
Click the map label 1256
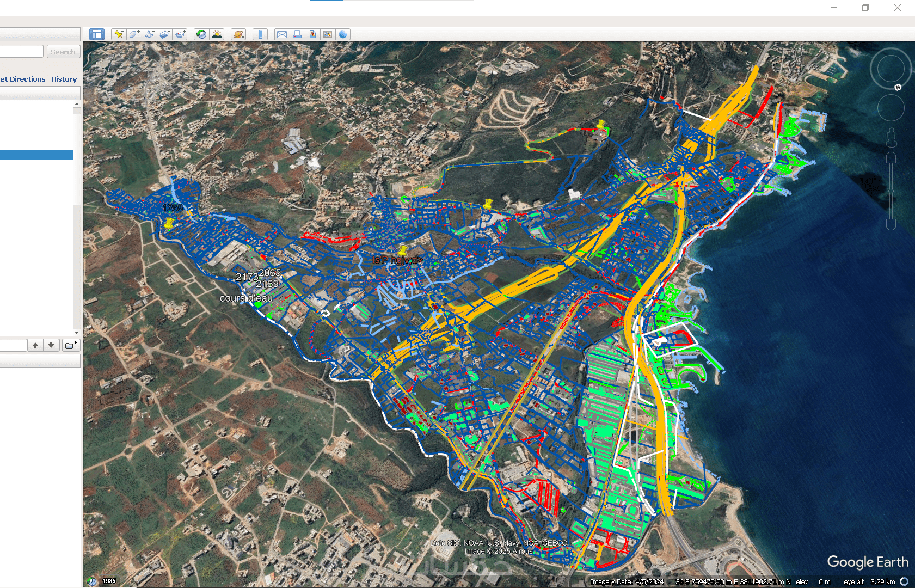pos(173,208)
